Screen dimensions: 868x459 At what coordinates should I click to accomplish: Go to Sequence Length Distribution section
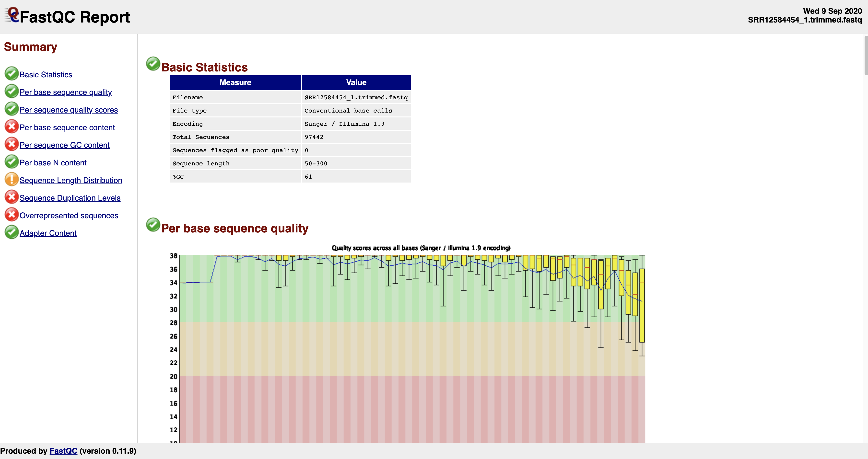[x=71, y=180]
